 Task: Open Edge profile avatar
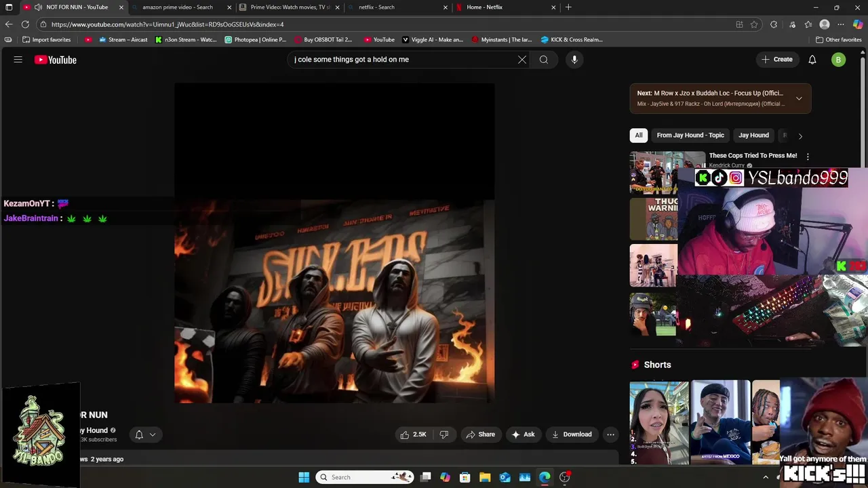click(x=825, y=24)
